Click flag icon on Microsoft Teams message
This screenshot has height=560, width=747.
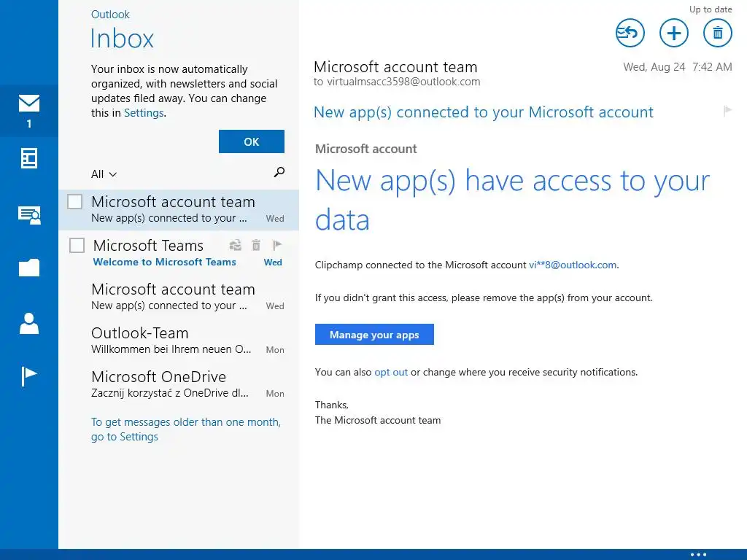point(276,245)
